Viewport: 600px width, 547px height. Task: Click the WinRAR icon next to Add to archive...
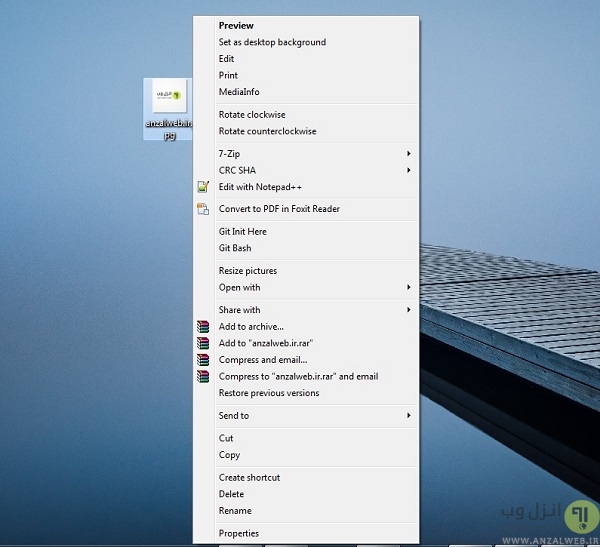(x=203, y=327)
